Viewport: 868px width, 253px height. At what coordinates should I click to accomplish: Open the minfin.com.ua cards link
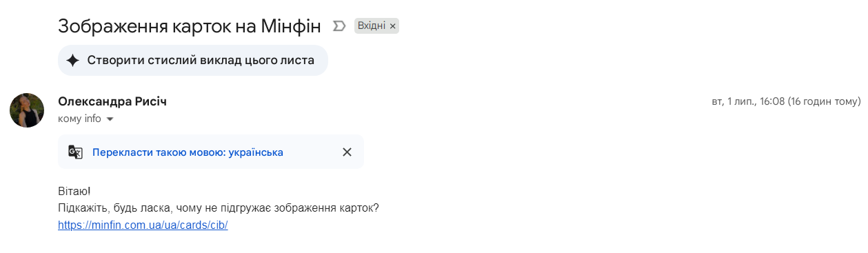tap(143, 225)
